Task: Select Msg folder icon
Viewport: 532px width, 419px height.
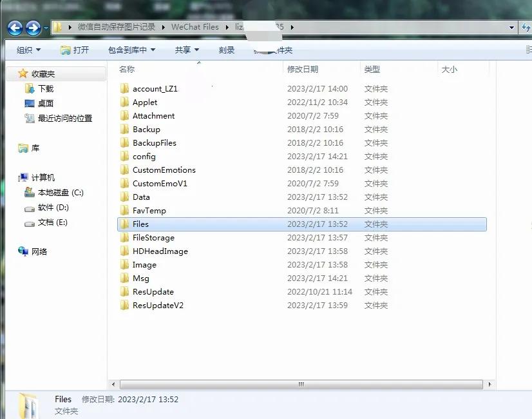Action: coord(124,278)
